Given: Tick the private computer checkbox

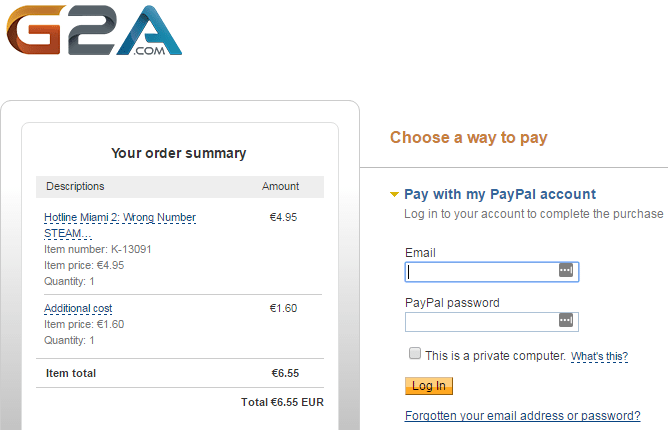Looking at the screenshot, I should pos(415,353).
